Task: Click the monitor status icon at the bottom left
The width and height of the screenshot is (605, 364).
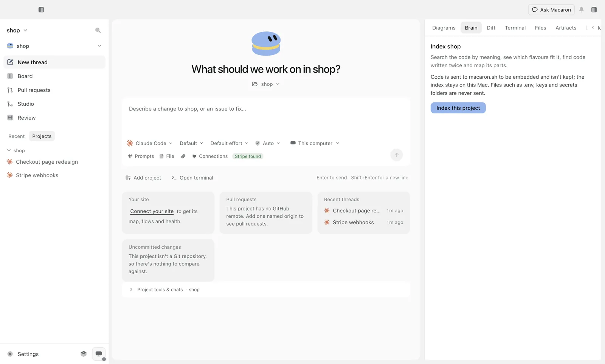Action: [99, 354]
